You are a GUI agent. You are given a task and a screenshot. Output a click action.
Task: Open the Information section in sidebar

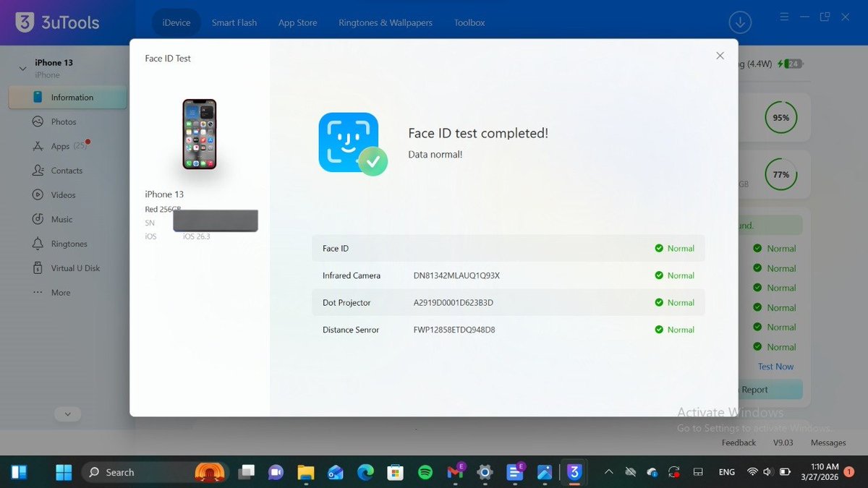68,98
